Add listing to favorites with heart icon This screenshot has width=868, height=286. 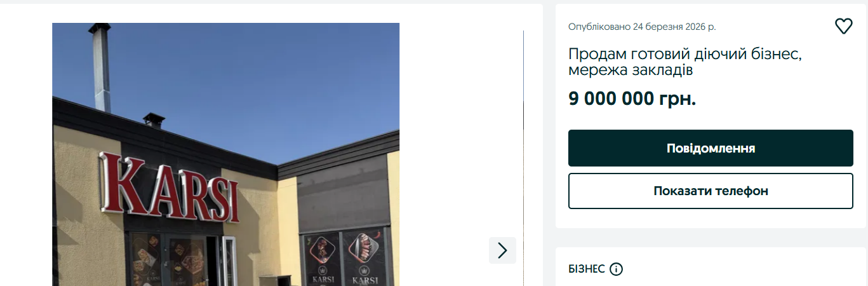point(843,26)
